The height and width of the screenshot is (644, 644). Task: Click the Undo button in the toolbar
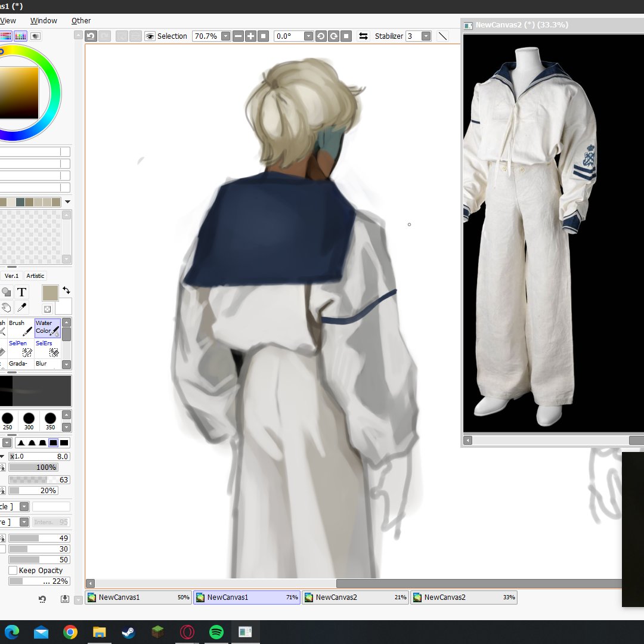click(x=91, y=36)
